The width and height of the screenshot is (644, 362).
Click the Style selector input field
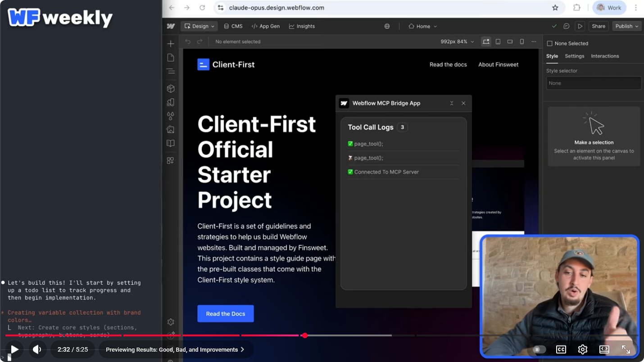tap(594, 83)
